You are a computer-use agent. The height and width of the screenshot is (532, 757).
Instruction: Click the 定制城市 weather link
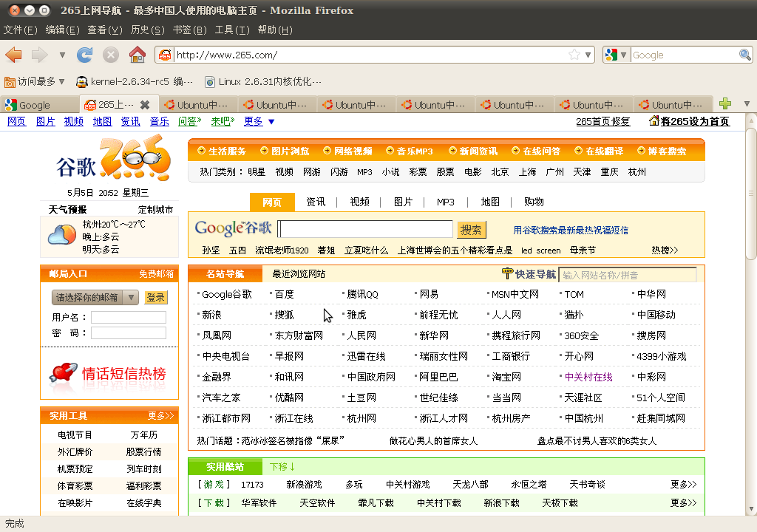pos(155,210)
